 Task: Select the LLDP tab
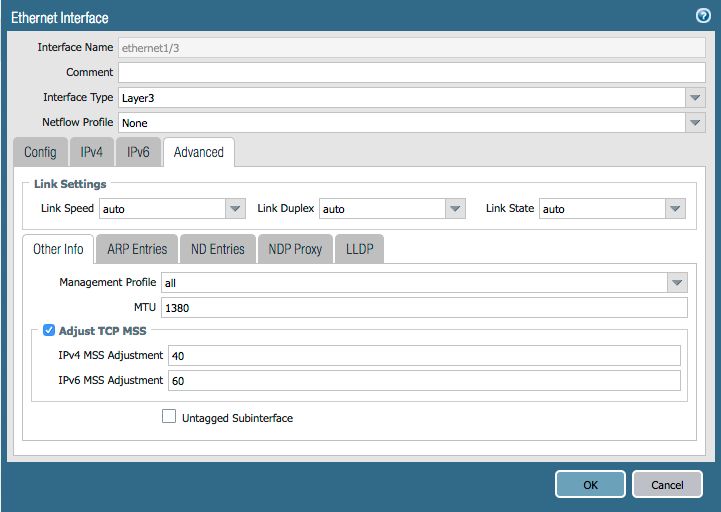click(x=359, y=249)
